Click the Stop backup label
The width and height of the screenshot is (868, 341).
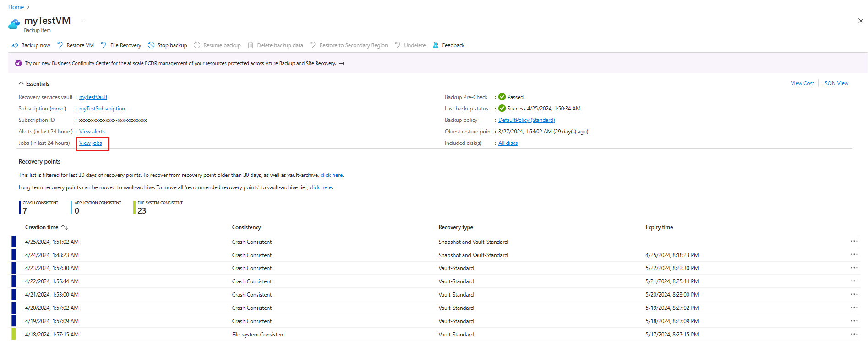click(x=172, y=45)
